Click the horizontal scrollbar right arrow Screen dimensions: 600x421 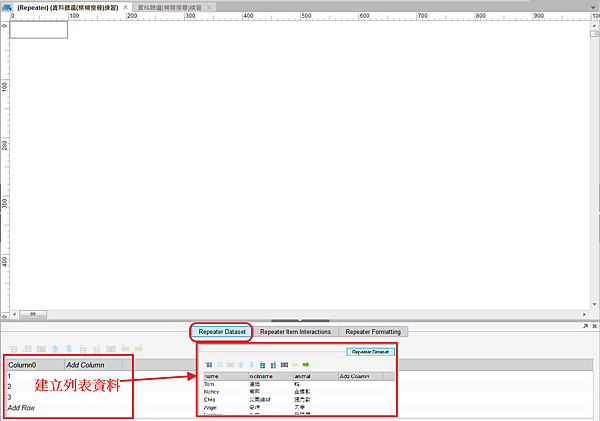coord(584,315)
